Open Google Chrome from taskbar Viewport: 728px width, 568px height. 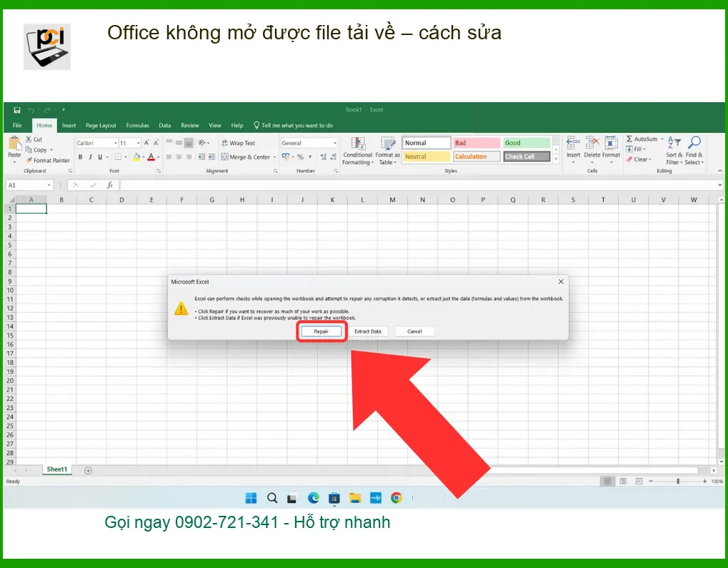point(396,498)
